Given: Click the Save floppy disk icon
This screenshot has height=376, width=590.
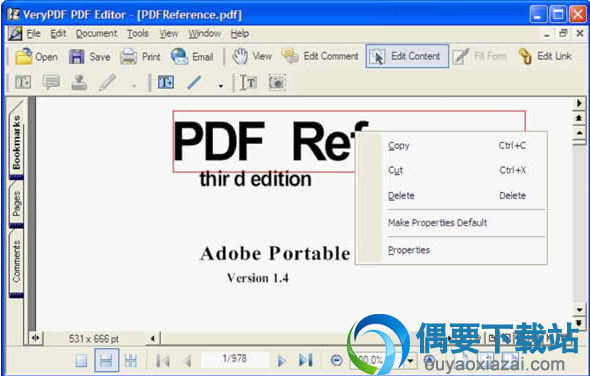Looking at the screenshot, I should (x=76, y=57).
